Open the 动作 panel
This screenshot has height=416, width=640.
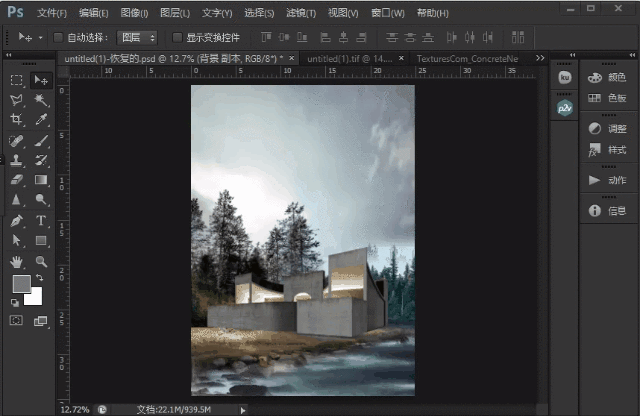(607, 180)
